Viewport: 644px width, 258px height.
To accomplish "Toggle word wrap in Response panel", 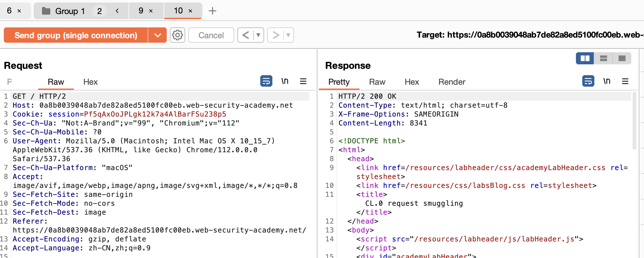I will (x=588, y=81).
